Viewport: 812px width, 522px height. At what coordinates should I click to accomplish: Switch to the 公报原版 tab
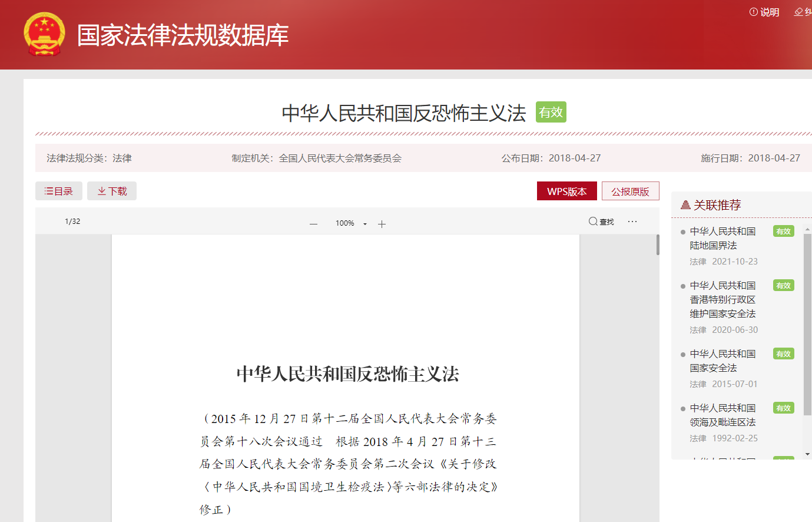pos(630,191)
